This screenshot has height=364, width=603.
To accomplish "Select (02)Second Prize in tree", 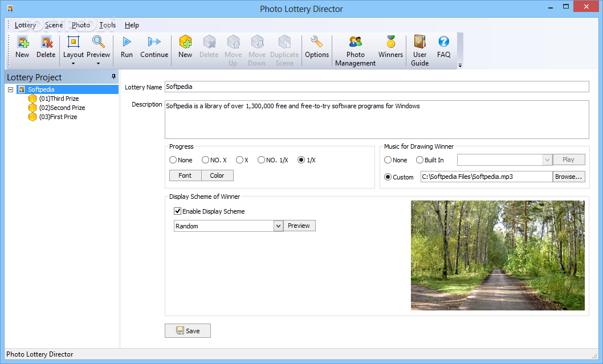I will pyautogui.click(x=62, y=108).
